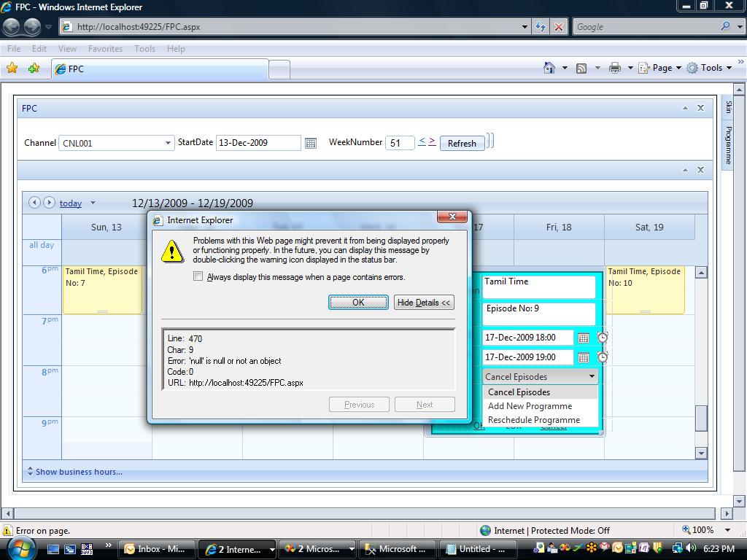Click the scheduler vertical scrollbar thumb

point(701,419)
